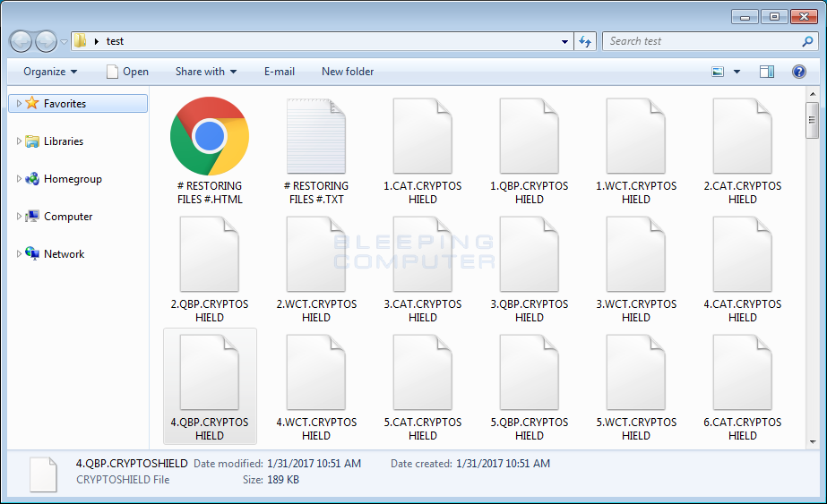Expand the Computer tree node
Screen dimensions: 827x504
point(19,216)
